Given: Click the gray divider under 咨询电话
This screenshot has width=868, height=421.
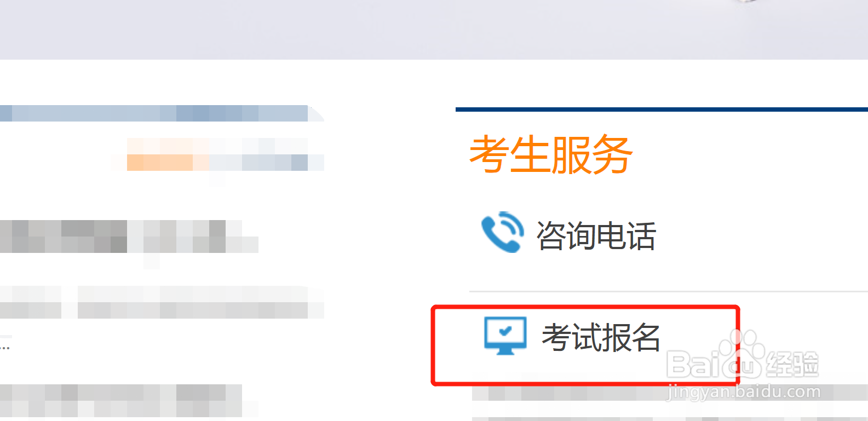Looking at the screenshot, I should pos(669,292).
